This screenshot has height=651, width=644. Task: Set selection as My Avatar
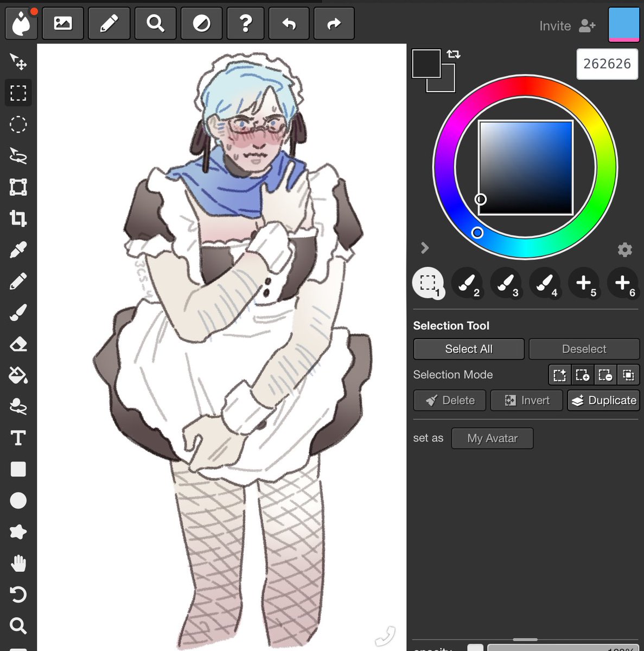pos(492,438)
